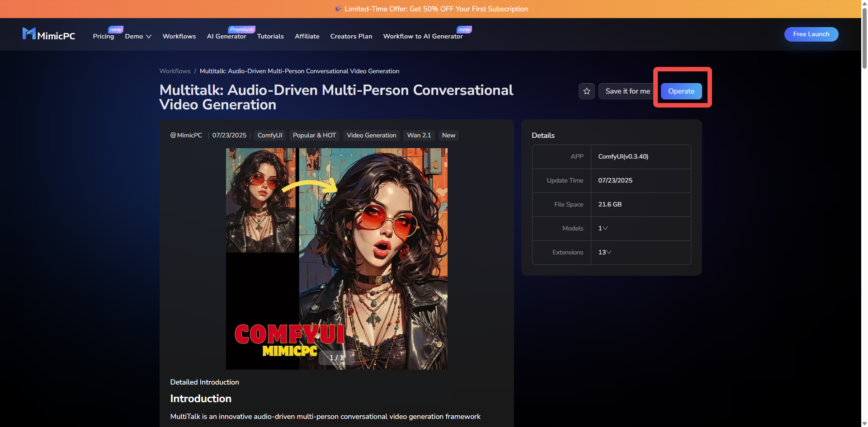The image size is (868, 427).
Task: Click the ComfyUI(v0.3.40) app value
Action: (623, 156)
